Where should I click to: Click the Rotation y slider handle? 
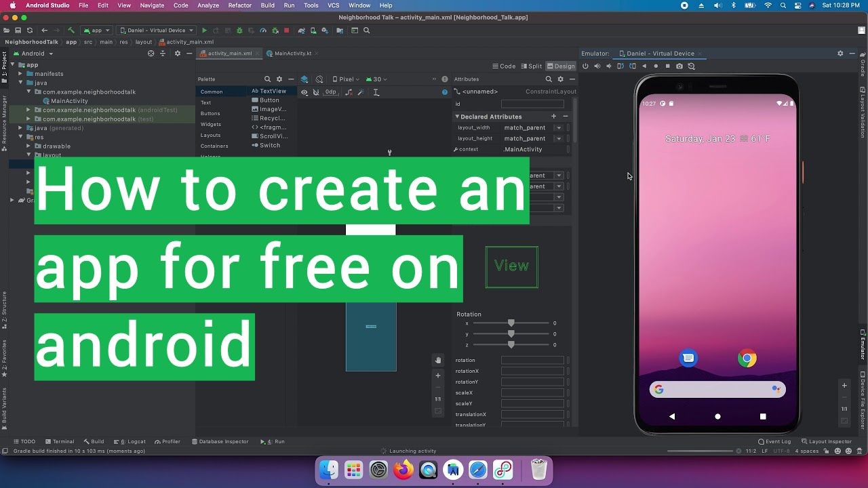(x=511, y=334)
